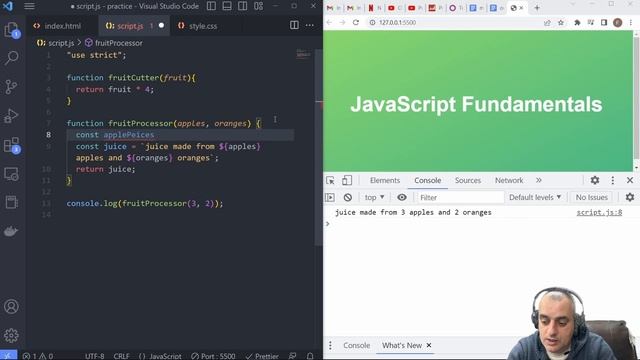
Task: Close the What's New drawer tab
Action: coord(429,345)
